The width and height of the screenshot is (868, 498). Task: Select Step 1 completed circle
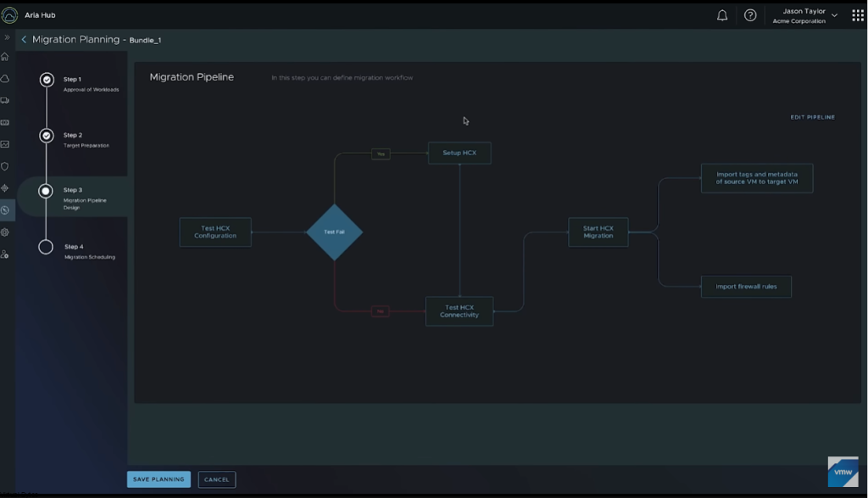pos(47,80)
